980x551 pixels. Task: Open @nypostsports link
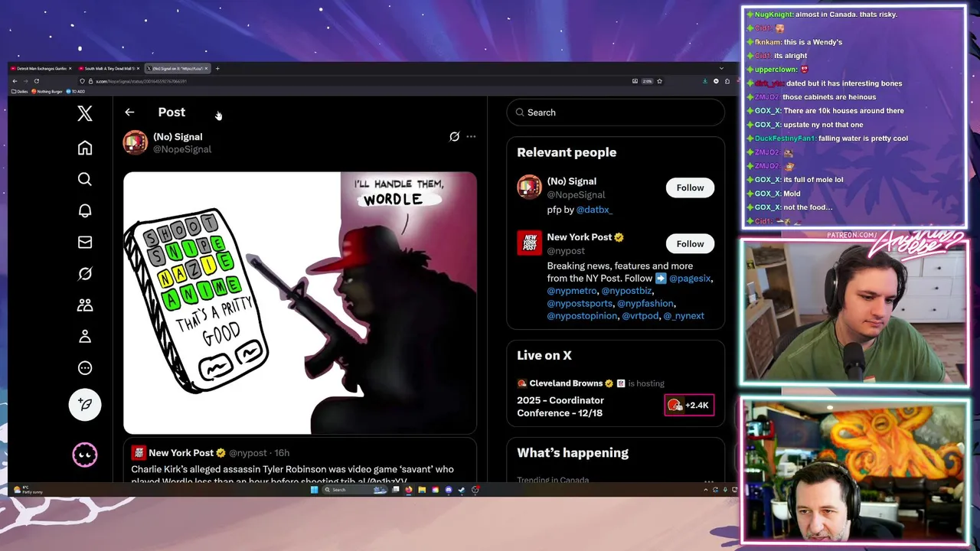580,303
